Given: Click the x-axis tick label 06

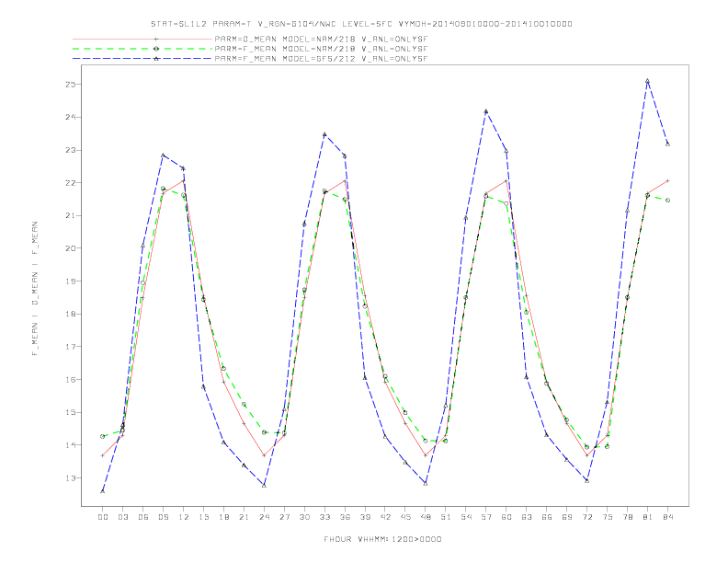Looking at the screenshot, I should (143, 517).
